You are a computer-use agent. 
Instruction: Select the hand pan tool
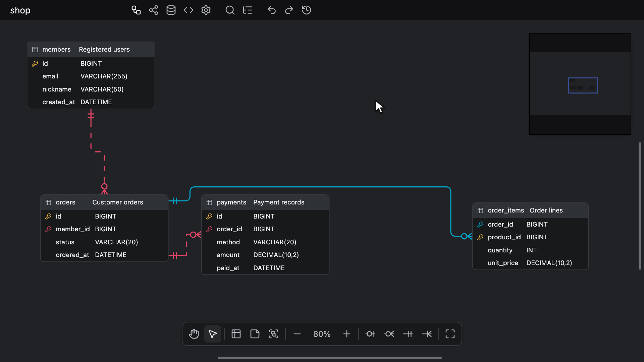(194, 334)
